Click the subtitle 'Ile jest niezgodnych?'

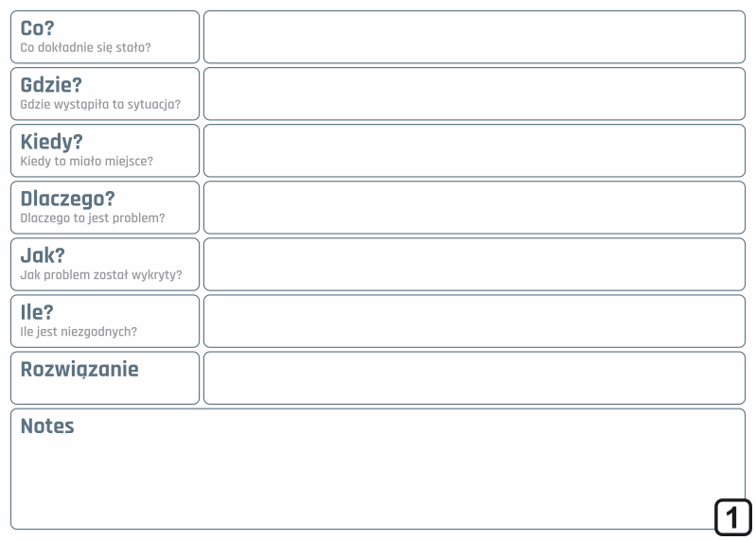point(79,332)
